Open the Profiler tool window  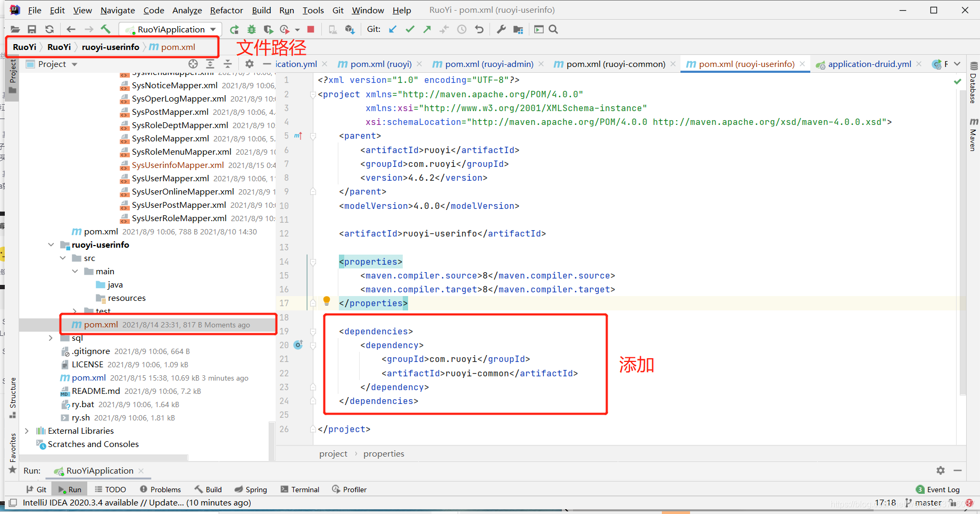coord(350,490)
